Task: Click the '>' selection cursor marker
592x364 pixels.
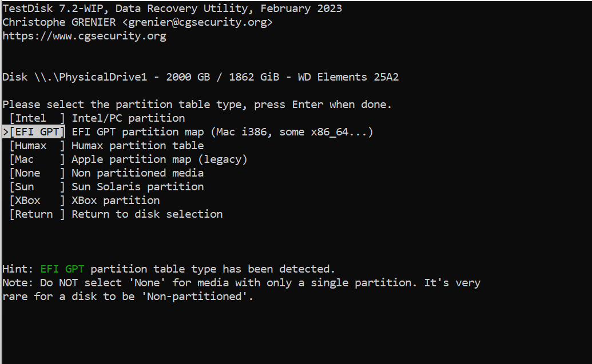Action: point(6,132)
